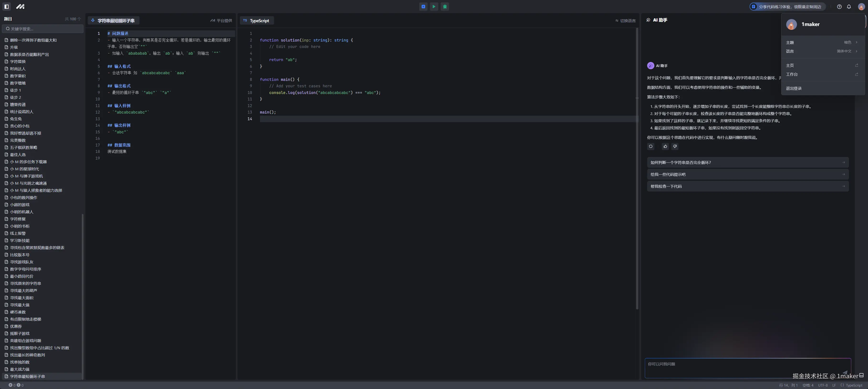Viewport: 868px width, 389px height.
Task: Open 工作台 from the user menu
Action: (821, 74)
